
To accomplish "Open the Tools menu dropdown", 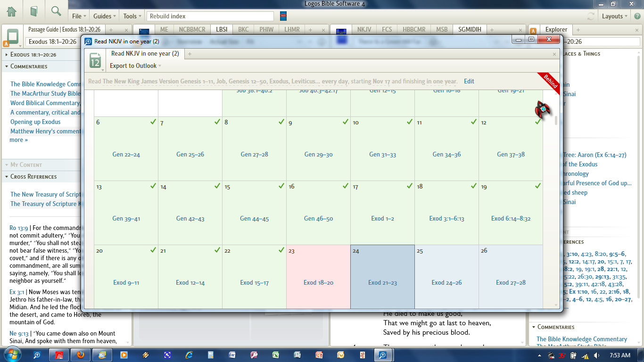I will [132, 16].
